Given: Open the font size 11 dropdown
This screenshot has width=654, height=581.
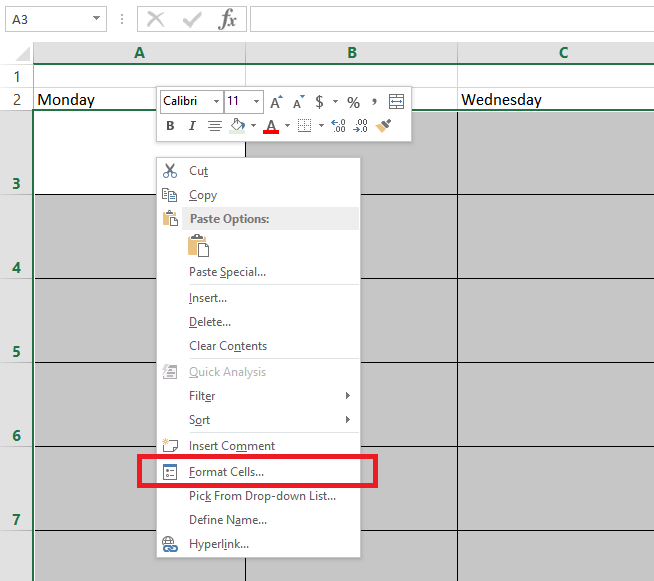Looking at the screenshot, I should point(257,101).
